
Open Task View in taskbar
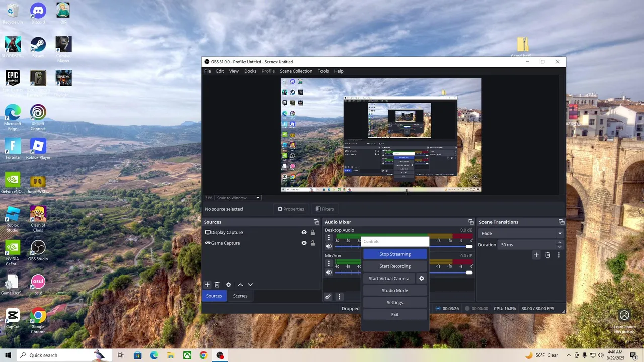[121, 355]
